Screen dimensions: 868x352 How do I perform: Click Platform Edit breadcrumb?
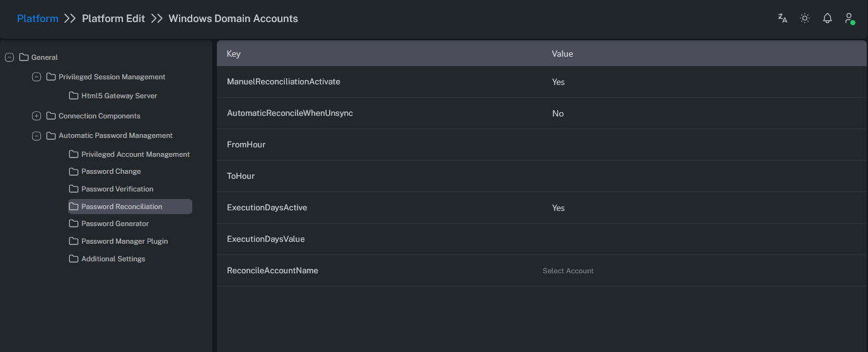point(113,18)
